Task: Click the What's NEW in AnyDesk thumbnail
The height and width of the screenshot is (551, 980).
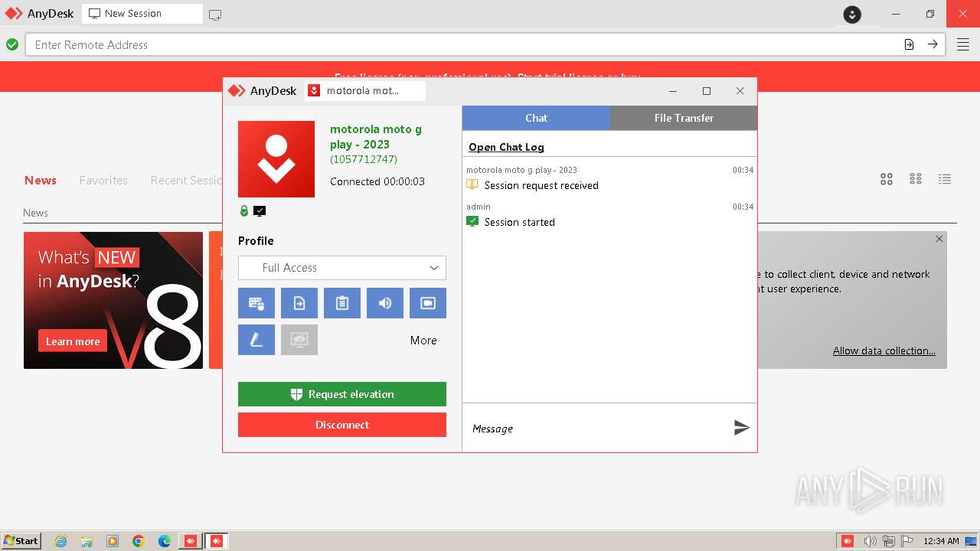Action: coord(113,300)
